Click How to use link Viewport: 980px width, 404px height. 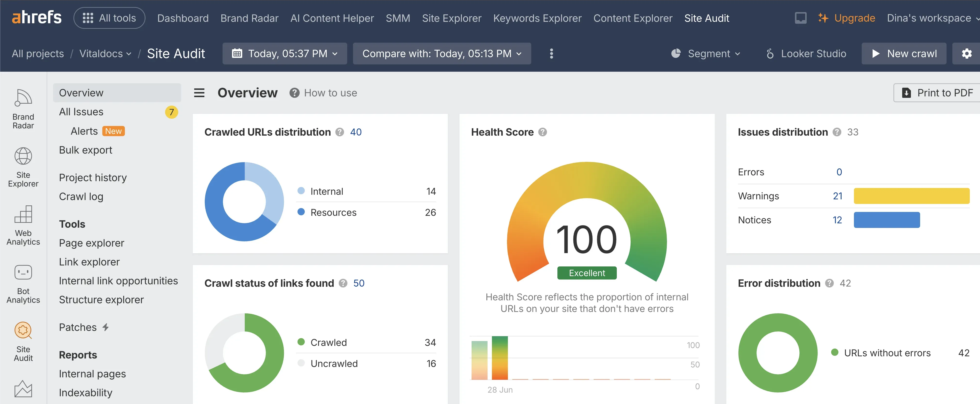coord(330,93)
